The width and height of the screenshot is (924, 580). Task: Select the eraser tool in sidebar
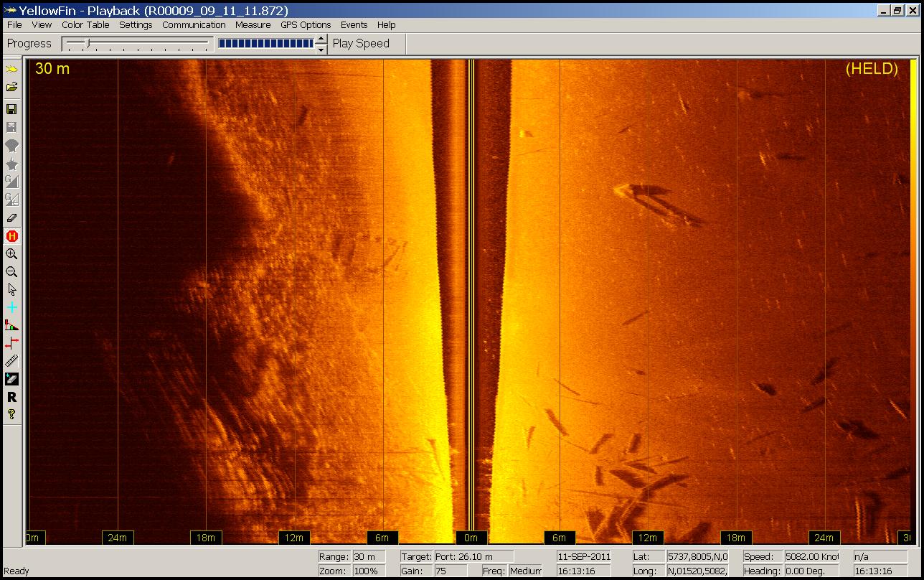click(x=11, y=217)
